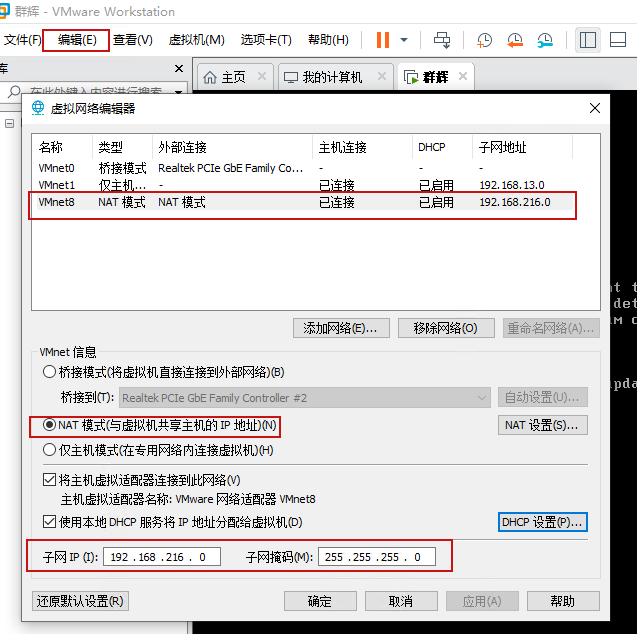Image resolution: width=637 pixels, height=634 pixels.
Task: Select the VMnet8 NAT network row
Action: (x=305, y=202)
